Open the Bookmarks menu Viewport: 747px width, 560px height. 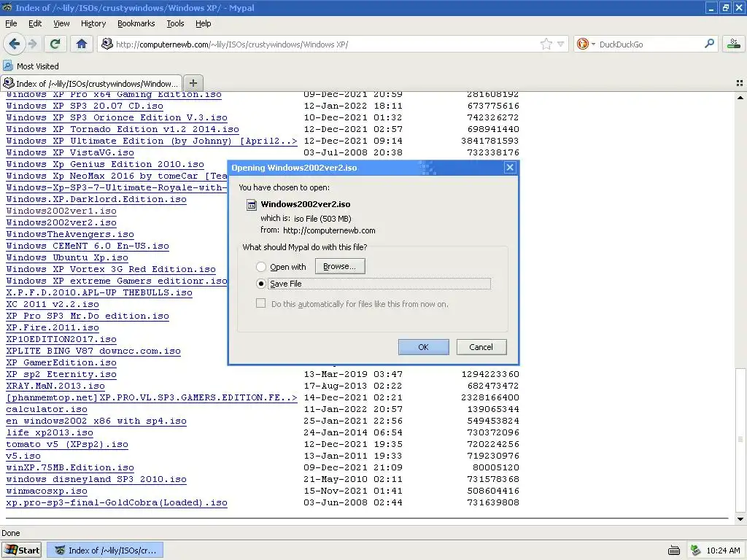[x=136, y=23]
